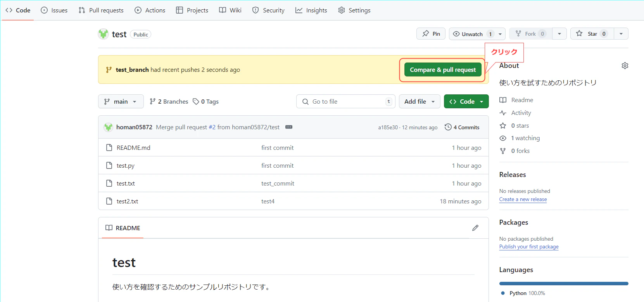Click the Python language bar
The image size is (644, 302).
[564, 283]
